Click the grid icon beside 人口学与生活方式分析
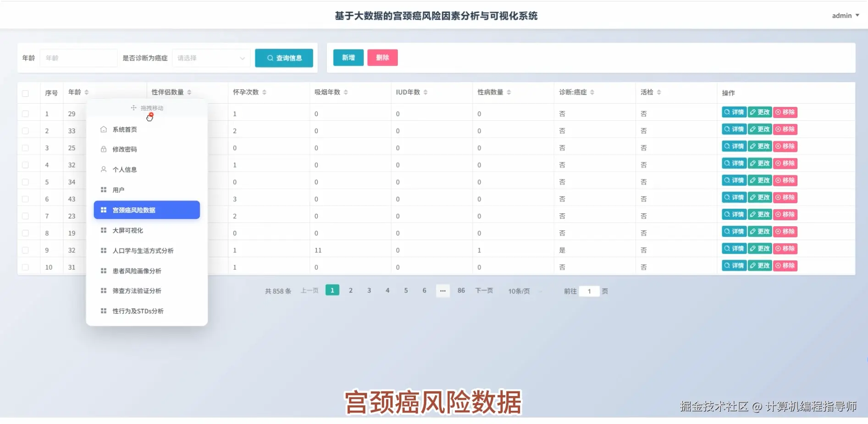868x424 pixels. point(104,251)
